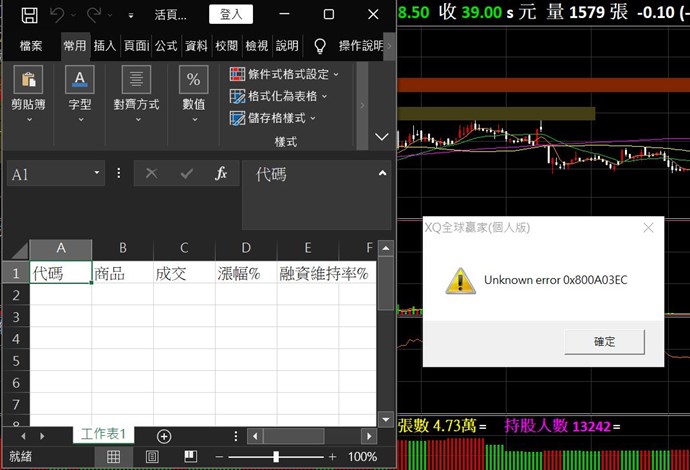The height and width of the screenshot is (470, 690).
Task: Click the 對齊方式 alignment icon
Action: (136, 79)
